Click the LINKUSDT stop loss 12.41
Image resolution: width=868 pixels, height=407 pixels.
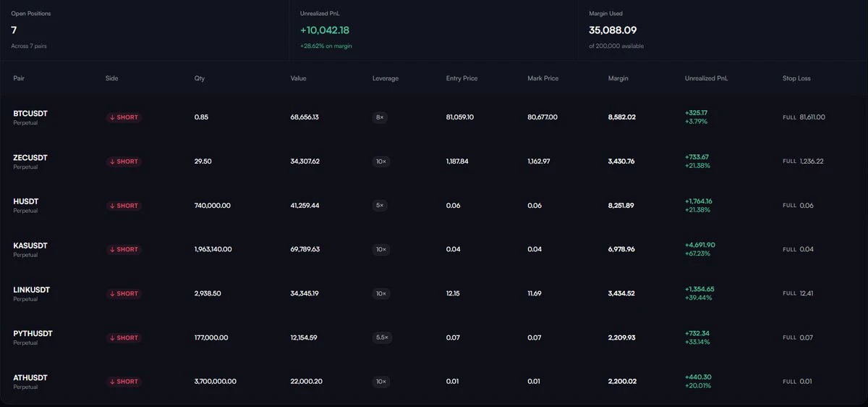tap(807, 293)
